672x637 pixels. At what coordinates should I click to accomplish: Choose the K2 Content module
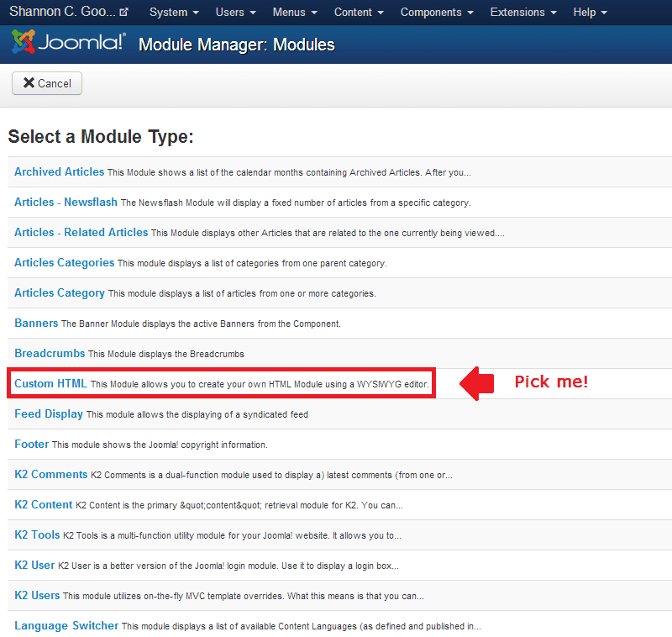(44, 504)
